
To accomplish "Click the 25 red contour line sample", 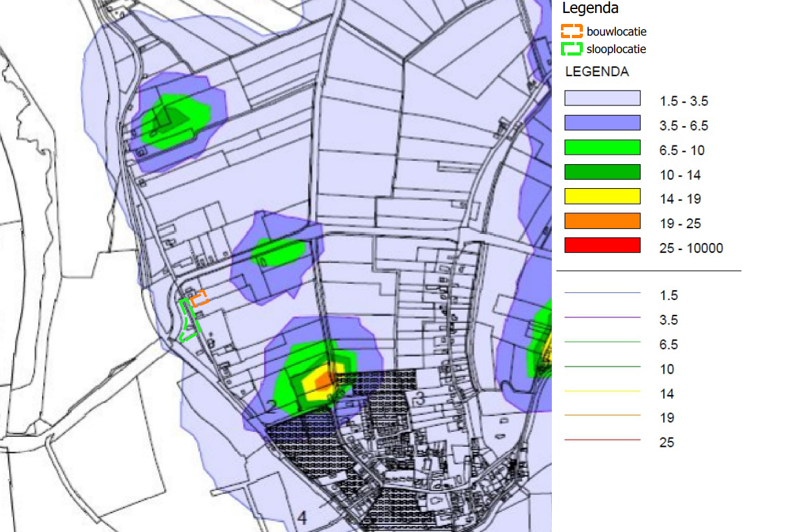I will (602, 440).
